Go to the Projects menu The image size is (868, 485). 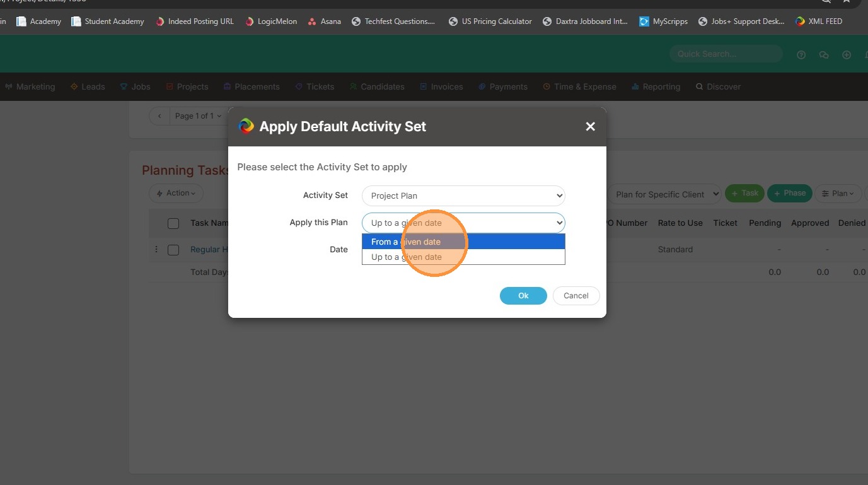[187, 87]
